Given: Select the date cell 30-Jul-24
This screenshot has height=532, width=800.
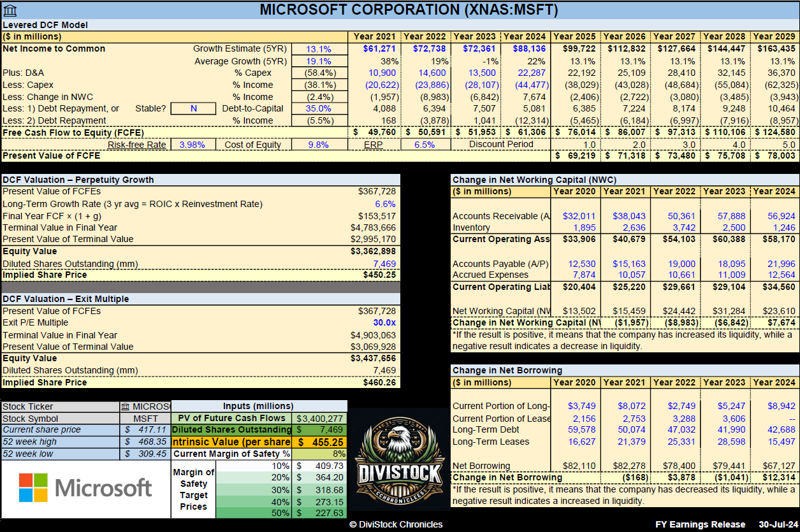Looking at the screenshot, I should (777, 524).
